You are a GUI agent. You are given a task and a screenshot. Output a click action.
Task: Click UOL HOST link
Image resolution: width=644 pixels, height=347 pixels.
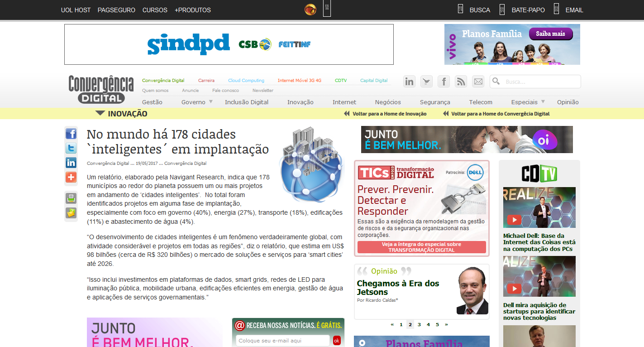tap(76, 10)
